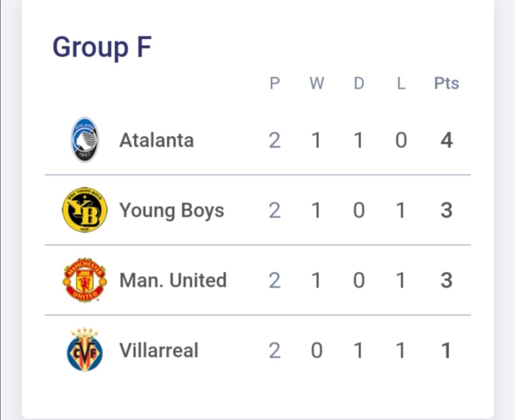Click the Group F heading

tap(102, 47)
